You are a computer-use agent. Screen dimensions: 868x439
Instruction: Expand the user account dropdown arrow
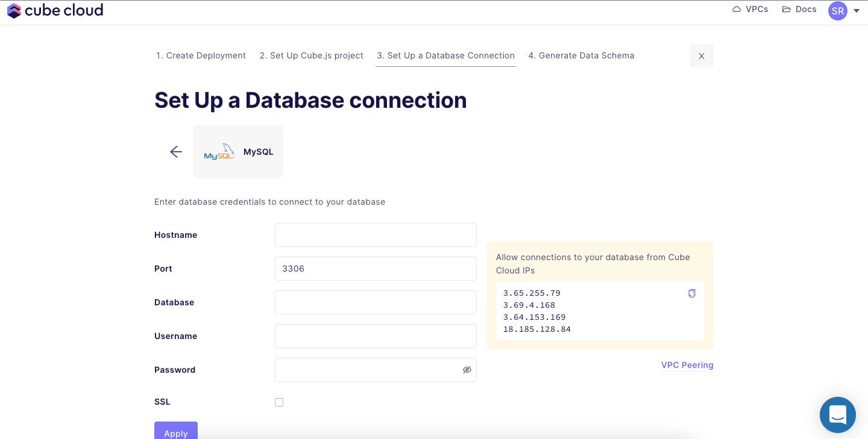(x=857, y=11)
